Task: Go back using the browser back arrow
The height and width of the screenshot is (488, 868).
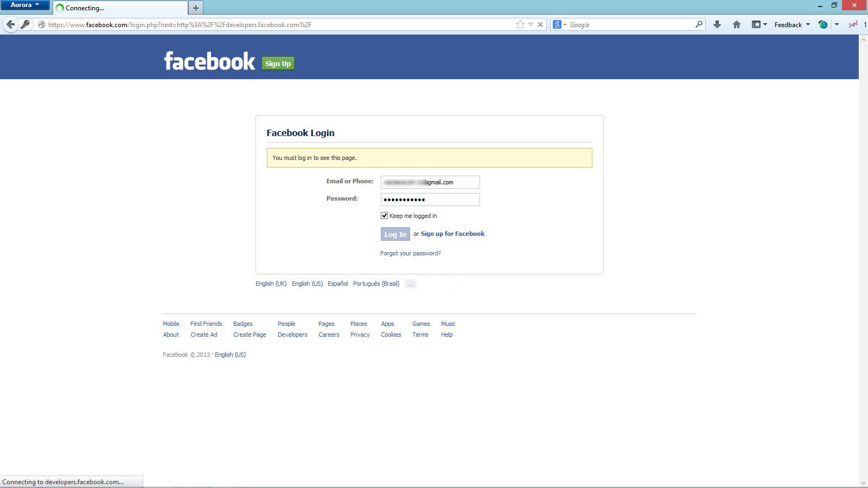Action: pos(10,24)
